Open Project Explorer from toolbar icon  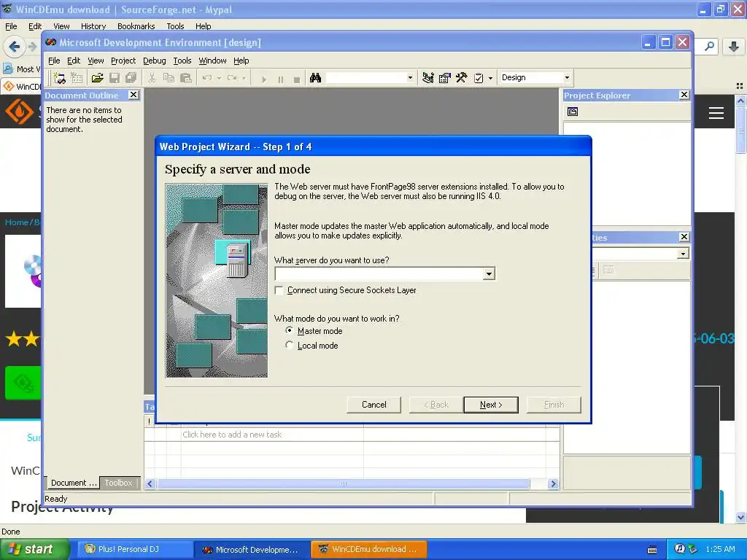tap(427, 77)
